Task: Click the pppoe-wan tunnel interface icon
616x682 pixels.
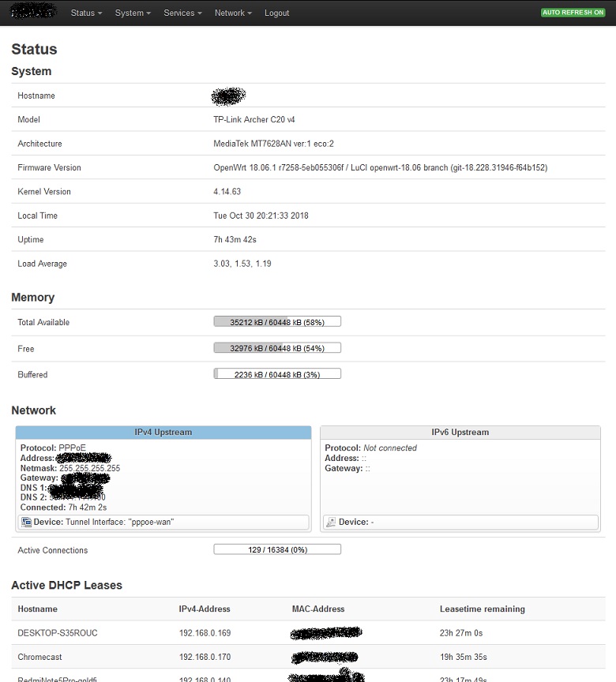Action: [27, 522]
